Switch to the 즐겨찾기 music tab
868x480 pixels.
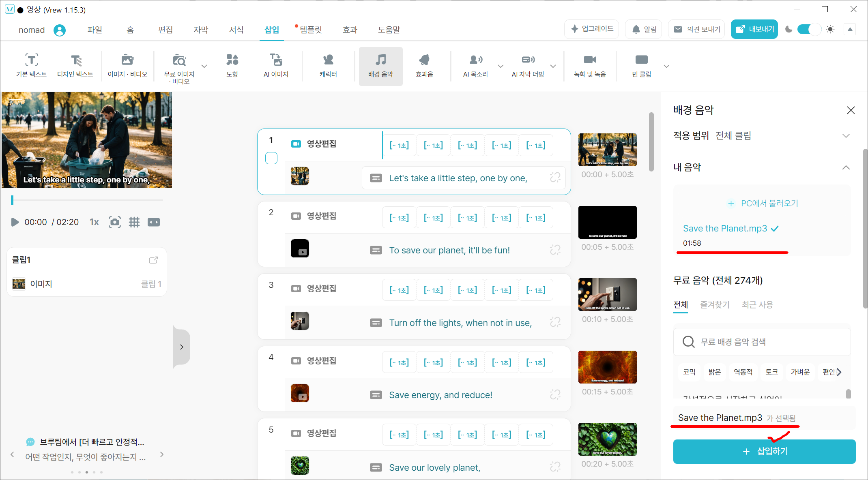[715, 304]
